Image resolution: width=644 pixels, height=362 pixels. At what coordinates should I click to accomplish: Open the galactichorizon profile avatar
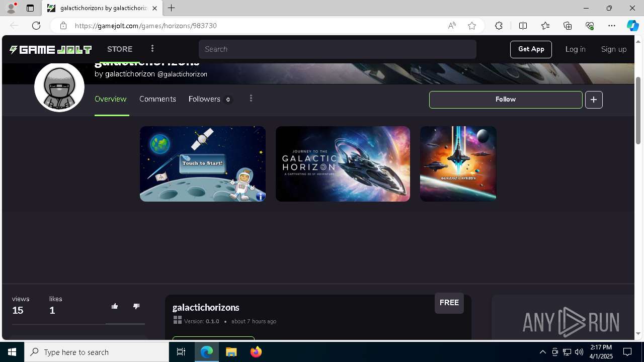[x=59, y=86]
